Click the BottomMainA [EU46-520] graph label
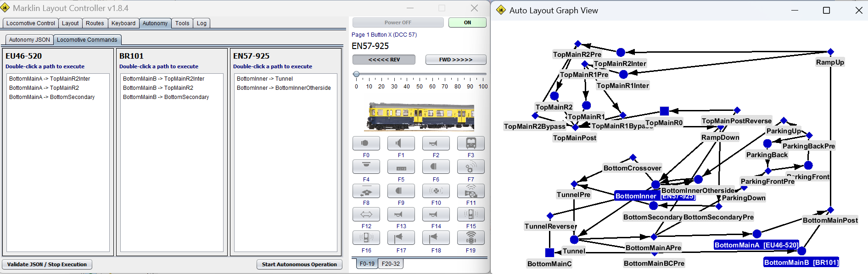Screen dimensions: 868x274 (756, 245)
